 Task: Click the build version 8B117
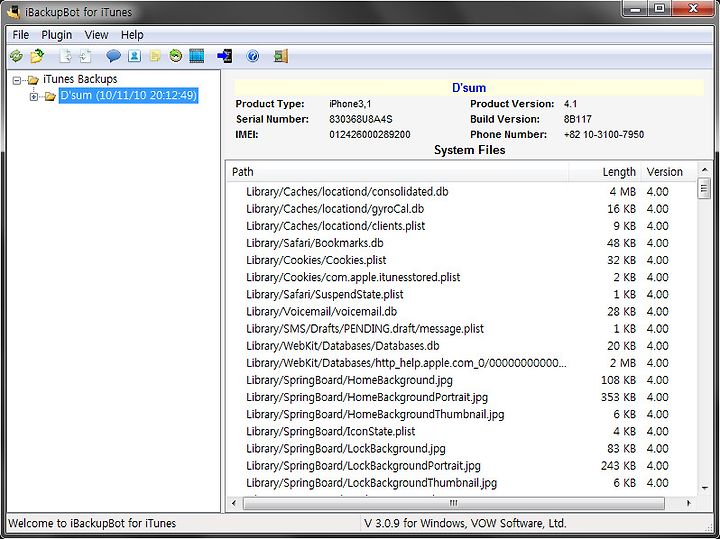578,119
